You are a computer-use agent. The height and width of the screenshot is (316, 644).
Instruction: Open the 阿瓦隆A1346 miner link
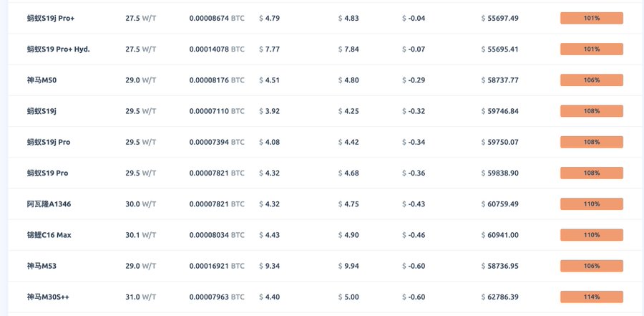pyautogui.click(x=49, y=204)
